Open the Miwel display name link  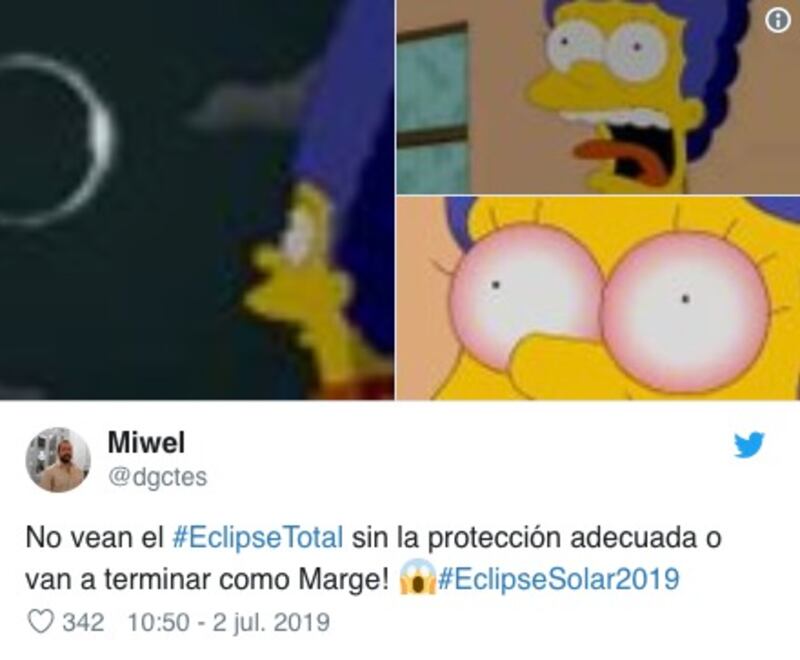click(x=146, y=442)
